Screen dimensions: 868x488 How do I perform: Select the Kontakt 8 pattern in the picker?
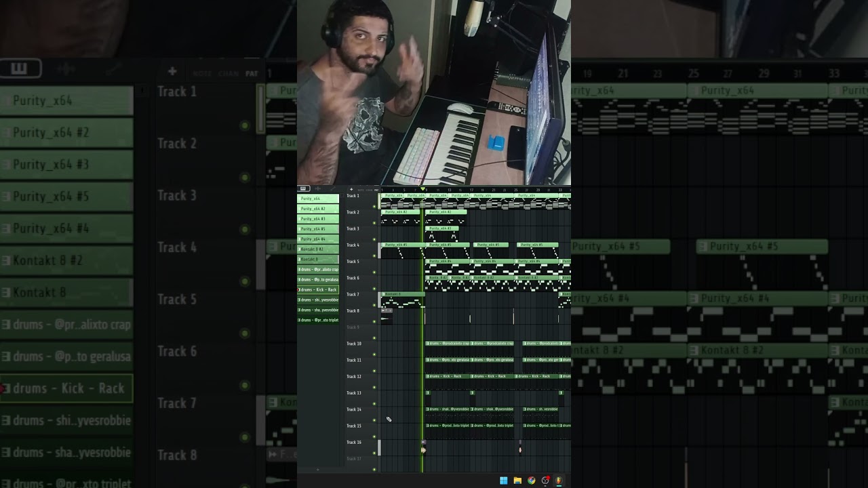click(x=318, y=260)
